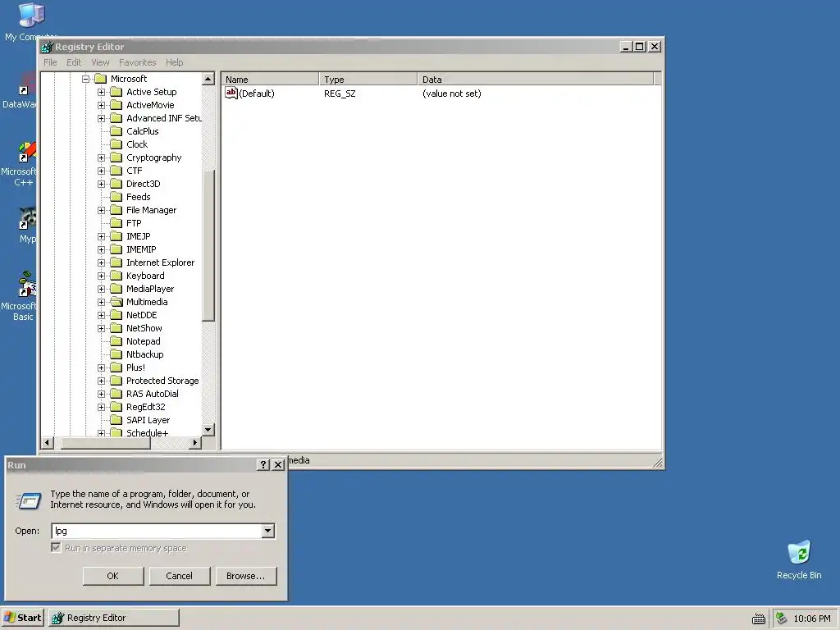The width and height of the screenshot is (840, 630).
Task: Click the tree scroll left arrow
Action: (x=48, y=442)
